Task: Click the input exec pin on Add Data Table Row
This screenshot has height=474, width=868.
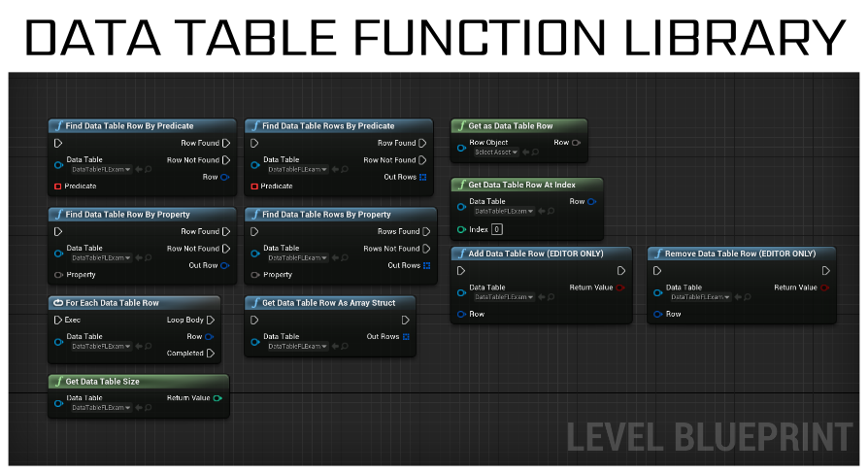Action: [x=461, y=270]
